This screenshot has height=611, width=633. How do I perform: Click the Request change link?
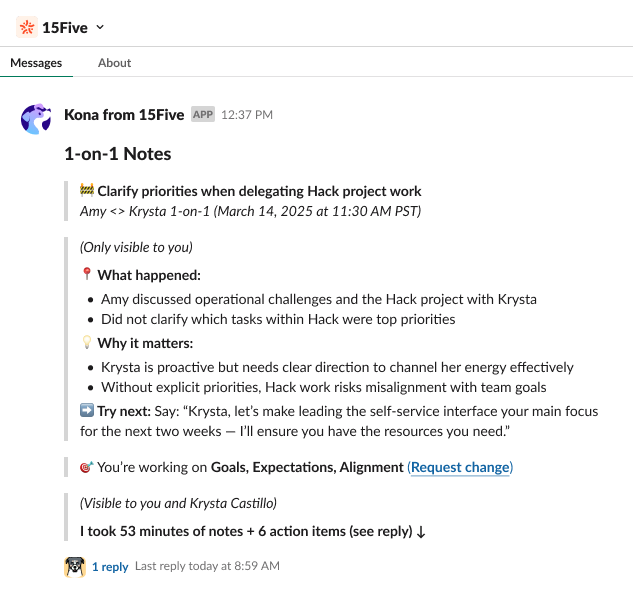pyautogui.click(x=460, y=467)
